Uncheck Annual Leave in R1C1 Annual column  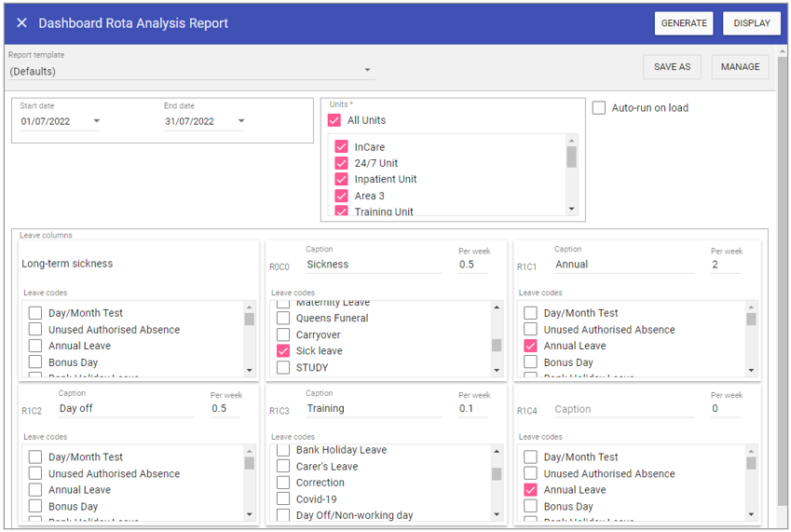click(530, 346)
